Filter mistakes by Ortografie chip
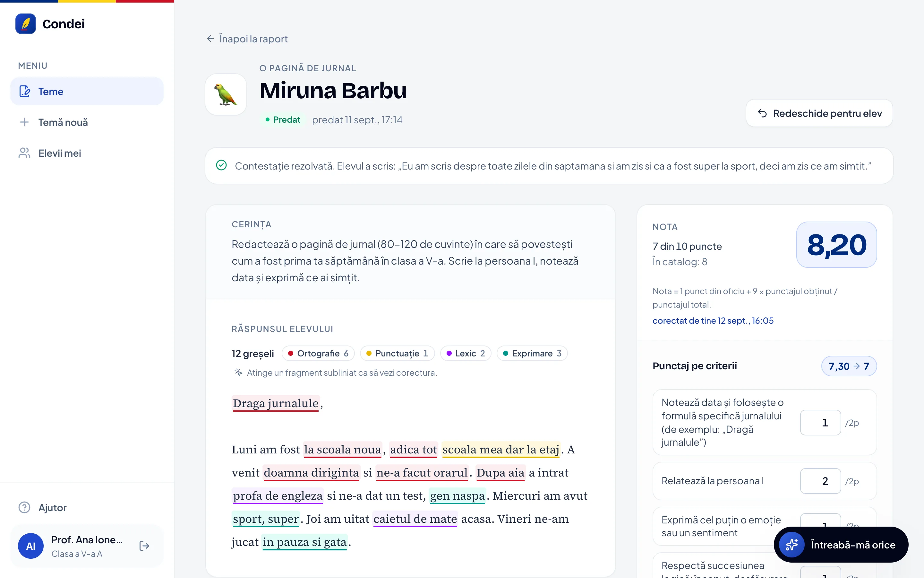Image resolution: width=924 pixels, height=578 pixels. click(318, 353)
